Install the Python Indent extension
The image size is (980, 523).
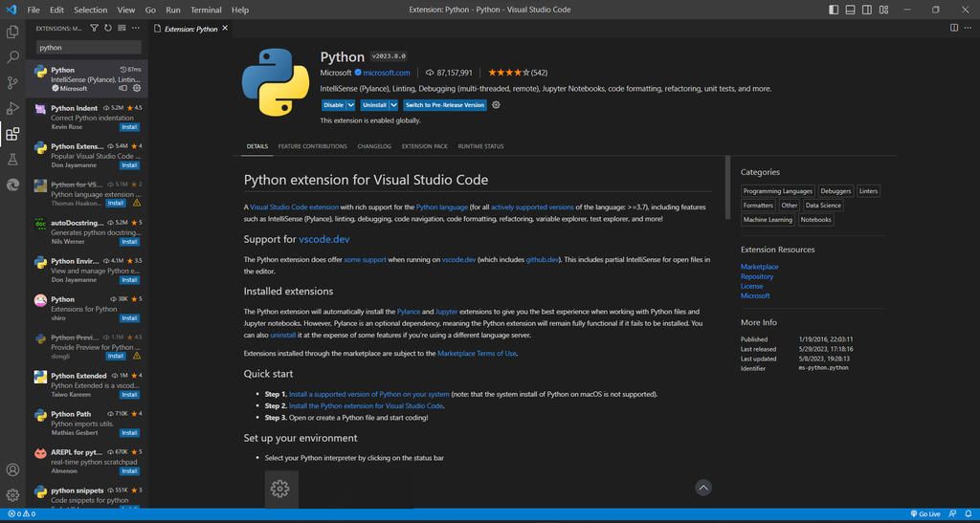(x=129, y=127)
